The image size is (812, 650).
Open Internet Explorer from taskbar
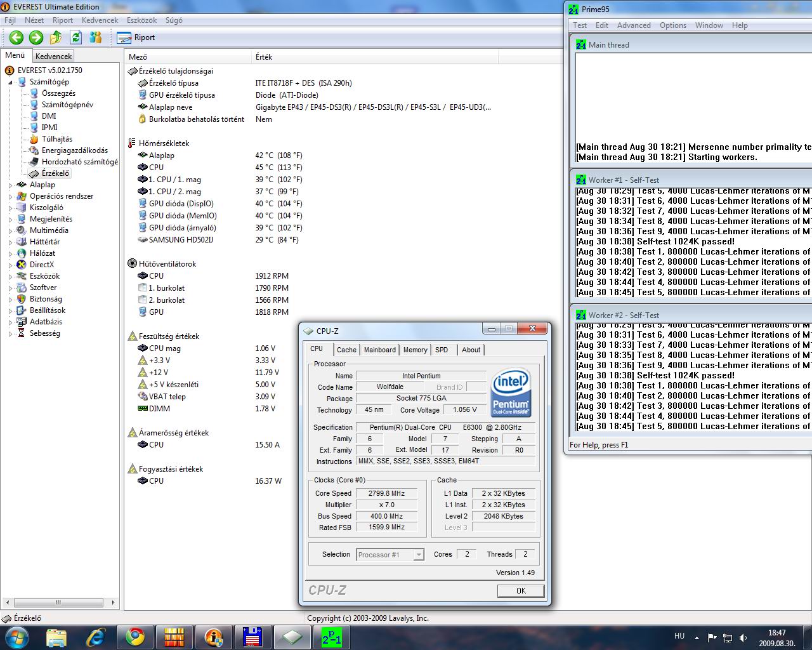coord(96,637)
